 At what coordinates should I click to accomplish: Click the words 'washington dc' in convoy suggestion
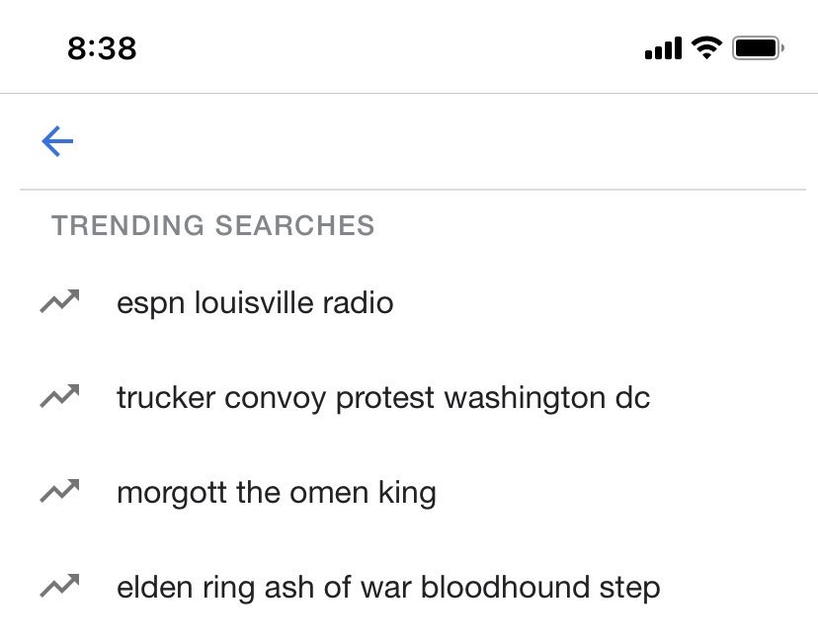pyautogui.click(x=547, y=397)
